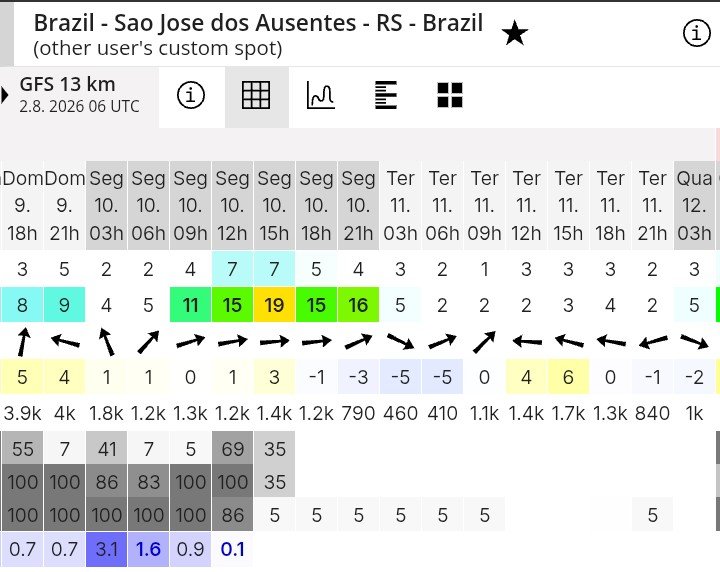
Task: Click the wind arrow under Ter 09h
Action: pos(484,342)
